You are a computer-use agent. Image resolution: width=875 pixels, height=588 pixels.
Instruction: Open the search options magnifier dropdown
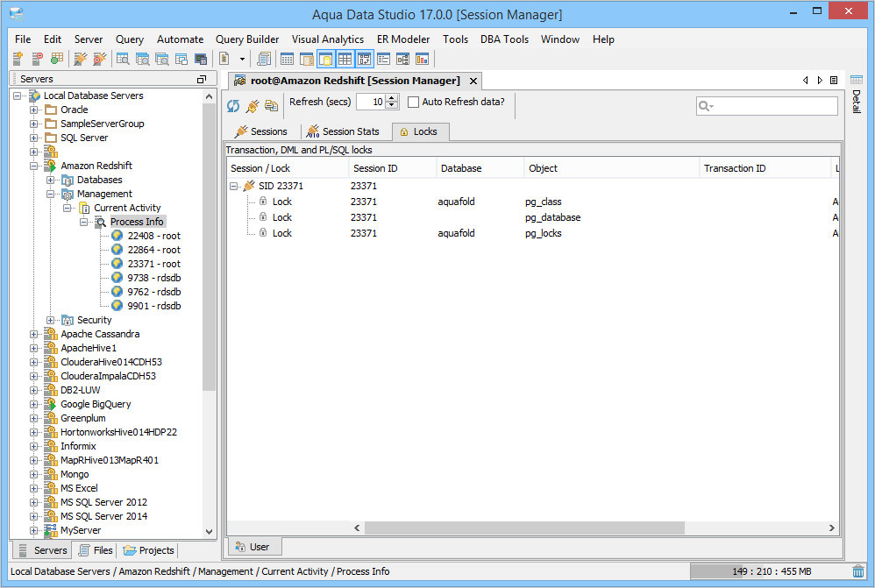pos(706,106)
